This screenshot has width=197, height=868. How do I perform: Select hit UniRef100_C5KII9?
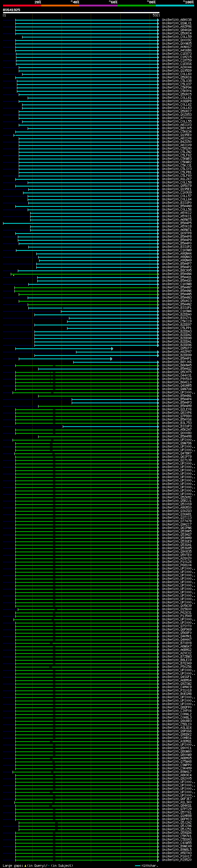pos(177,321)
